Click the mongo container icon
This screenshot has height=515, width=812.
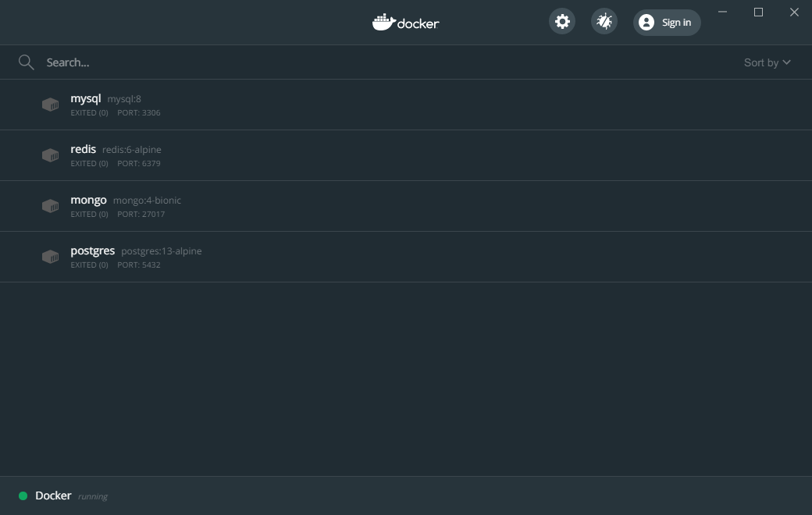coord(50,206)
